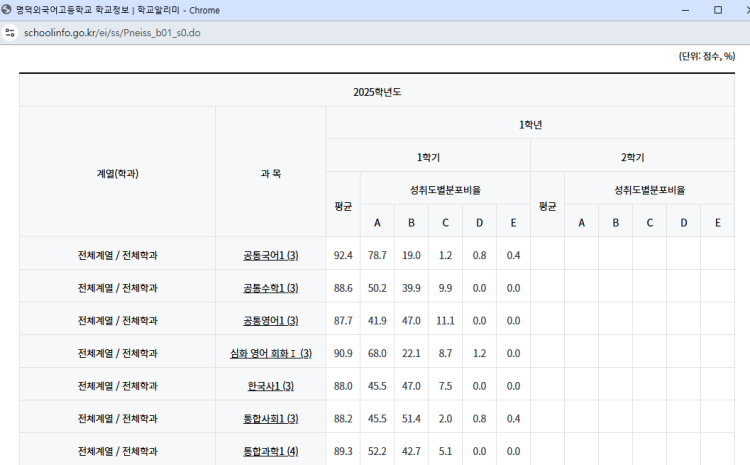Click the 2025학년도 table header
The width and height of the screenshot is (750, 465).
pyautogui.click(x=376, y=92)
